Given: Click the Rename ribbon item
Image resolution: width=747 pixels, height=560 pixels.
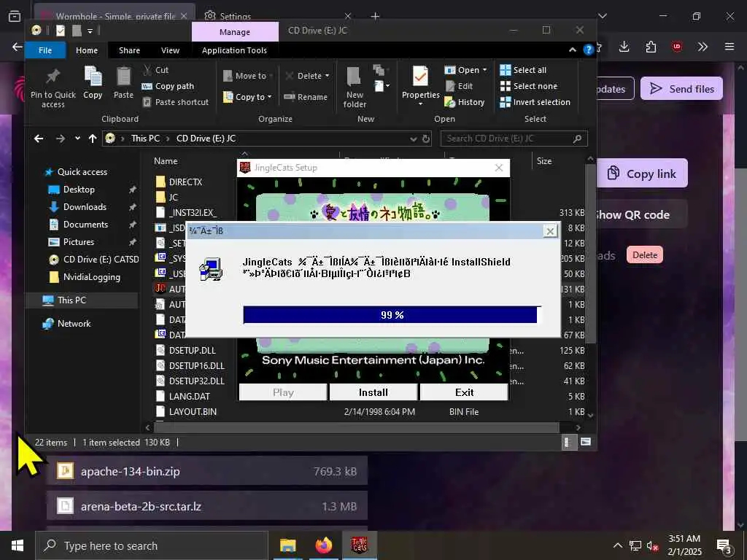Looking at the screenshot, I should (x=306, y=97).
